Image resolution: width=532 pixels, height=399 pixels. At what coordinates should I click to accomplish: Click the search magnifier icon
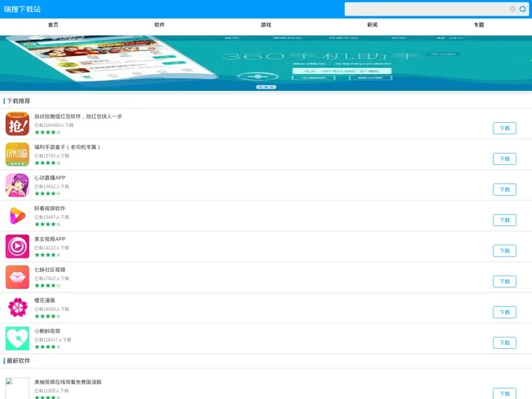pyautogui.click(x=522, y=9)
